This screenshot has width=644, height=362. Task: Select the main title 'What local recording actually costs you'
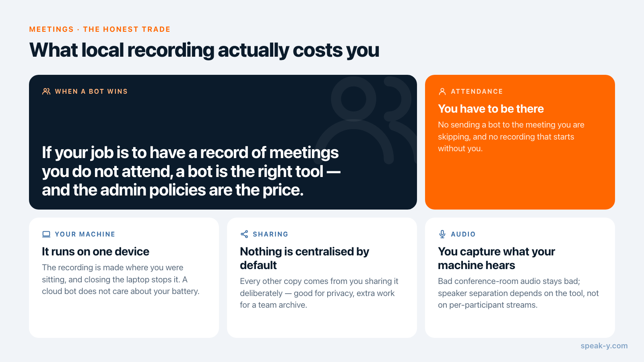tap(204, 51)
